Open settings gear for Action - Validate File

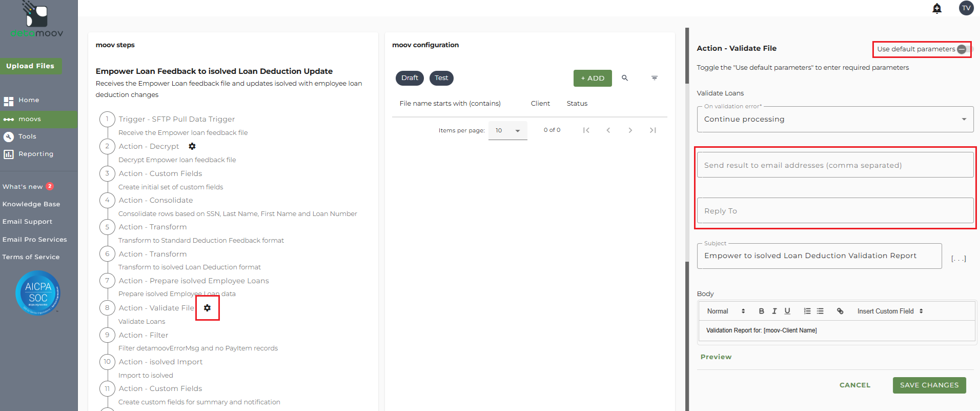click(x=207, y=308)
